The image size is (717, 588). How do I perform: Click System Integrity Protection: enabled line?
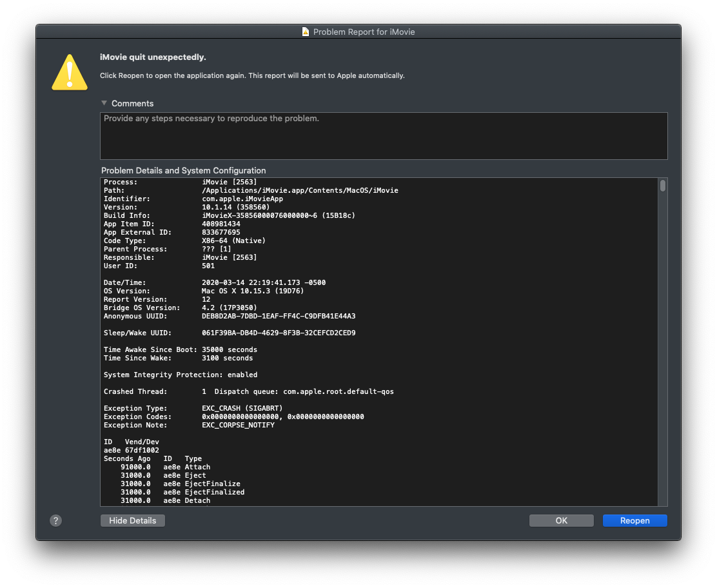181,375
